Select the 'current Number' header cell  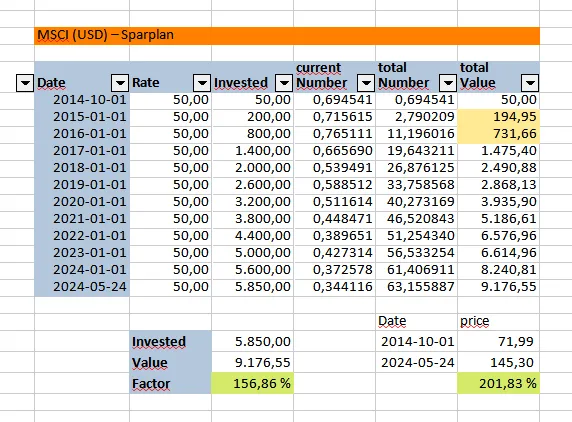coord(335,77)
